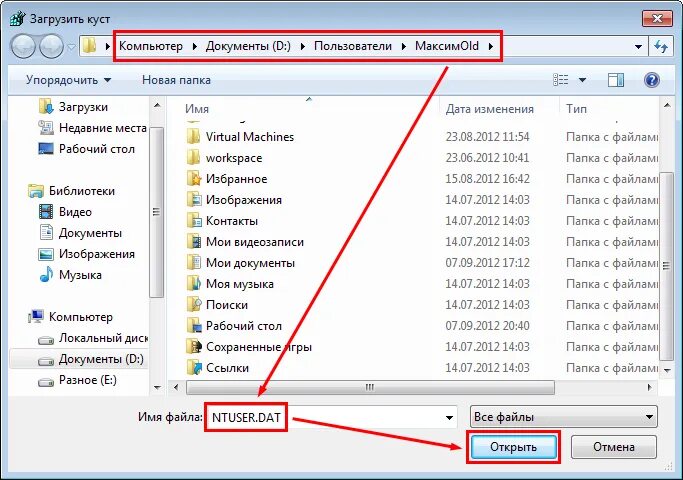Expand arrow after Пользователи in address bar

403,46
